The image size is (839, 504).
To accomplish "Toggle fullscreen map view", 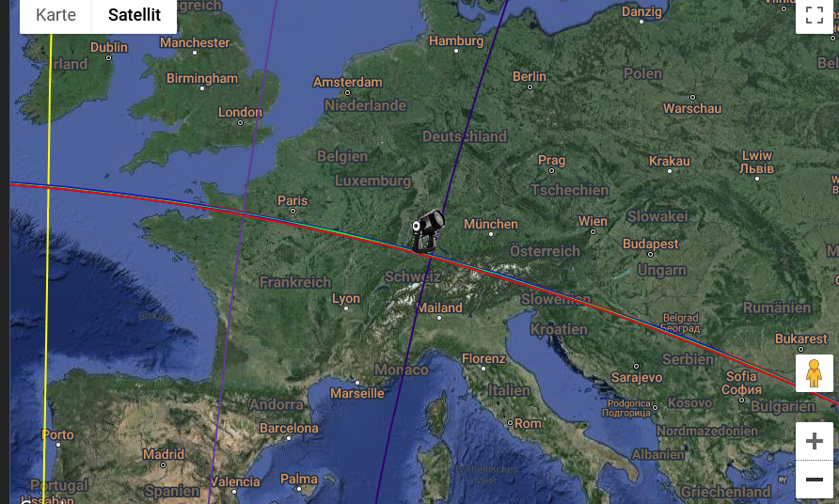I will coord(814,15).
